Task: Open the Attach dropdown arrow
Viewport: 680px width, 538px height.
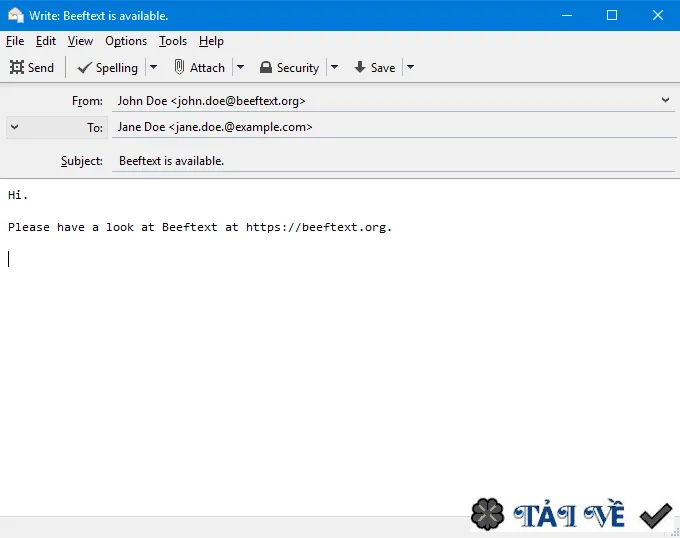Action: (240, 68)
